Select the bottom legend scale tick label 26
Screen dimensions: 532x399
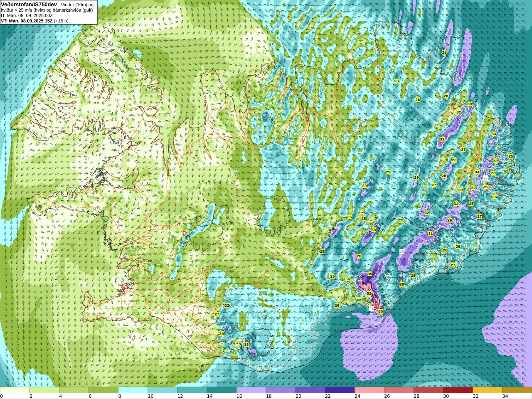pyautogui.click(x=387, y=396)
